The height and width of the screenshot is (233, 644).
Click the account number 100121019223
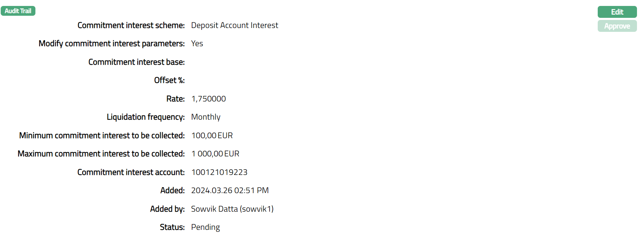click(x=219, y=172)
